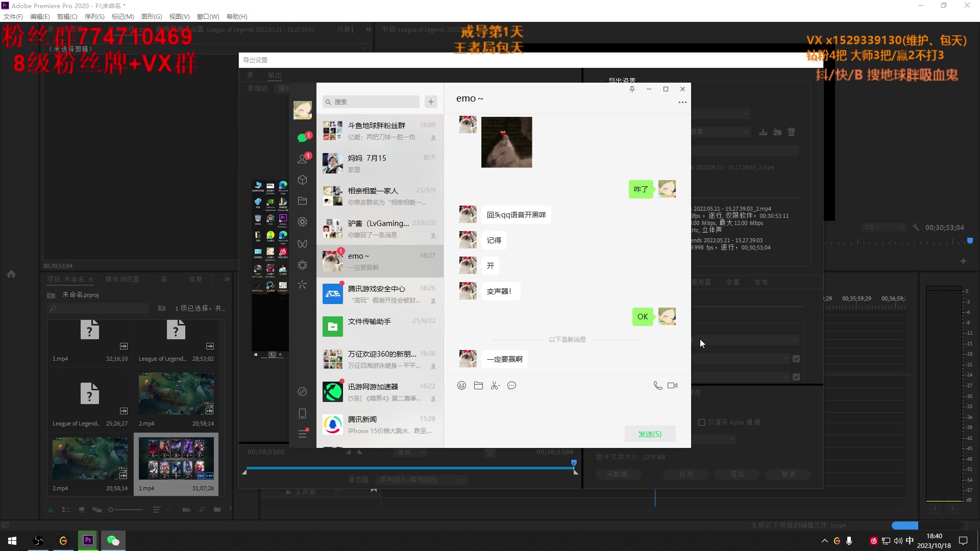Open WeChat favorites cube icon
Viewport: 980px width, 551px height.
[x=302, y=180]
